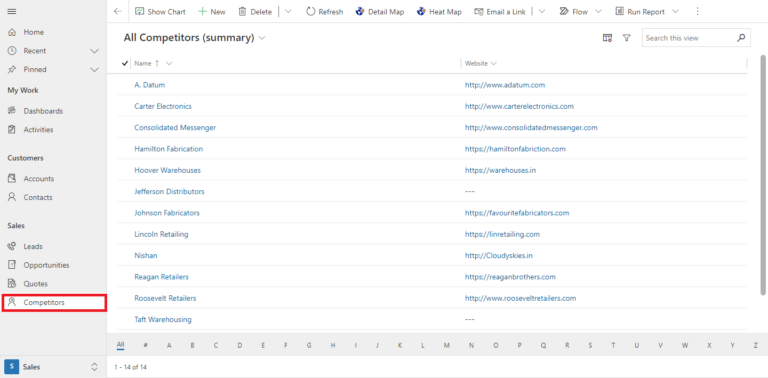Filter list by the All index
This screenshot has height=378, width=768.
120,345
